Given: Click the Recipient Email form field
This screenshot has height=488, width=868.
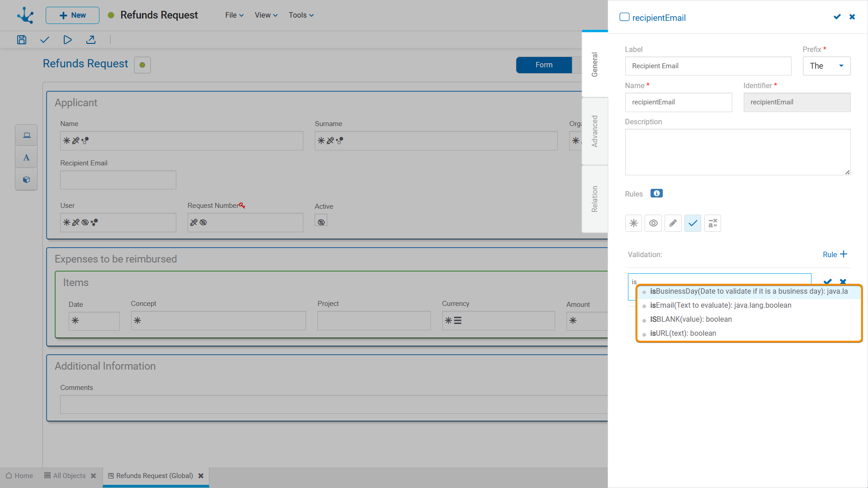Looking at the screenshot, I should click(118, 180).
